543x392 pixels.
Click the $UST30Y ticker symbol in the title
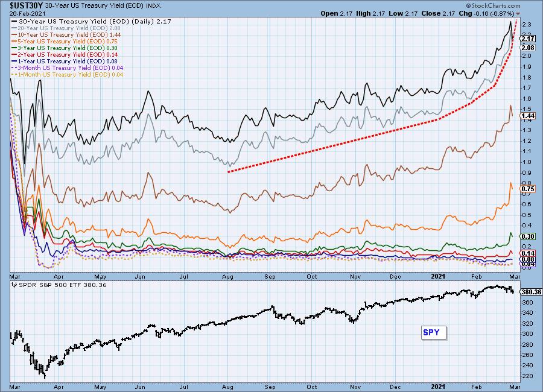coord(27,6)
